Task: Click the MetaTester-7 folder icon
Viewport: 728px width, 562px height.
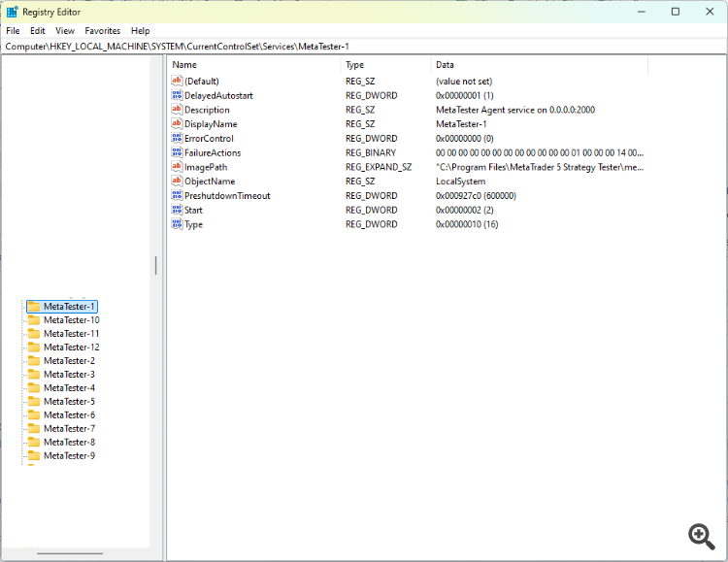Action: click(34, 429)
